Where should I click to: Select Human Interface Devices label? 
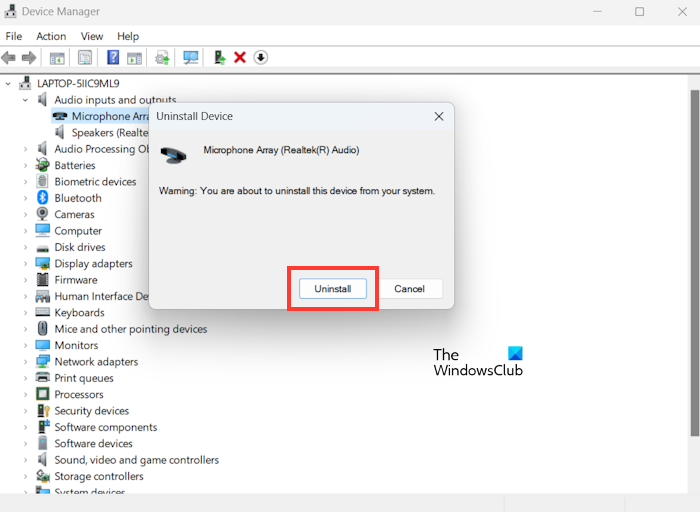[x=101, y=296]
